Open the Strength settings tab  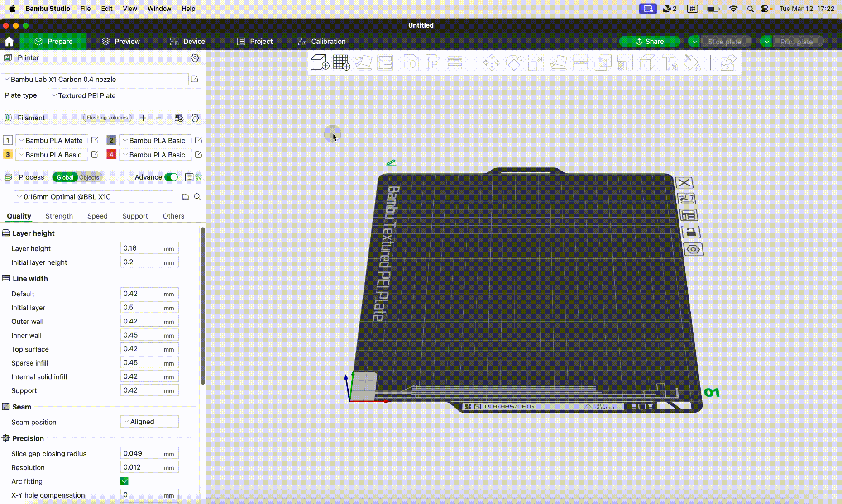tap(59, 216)
